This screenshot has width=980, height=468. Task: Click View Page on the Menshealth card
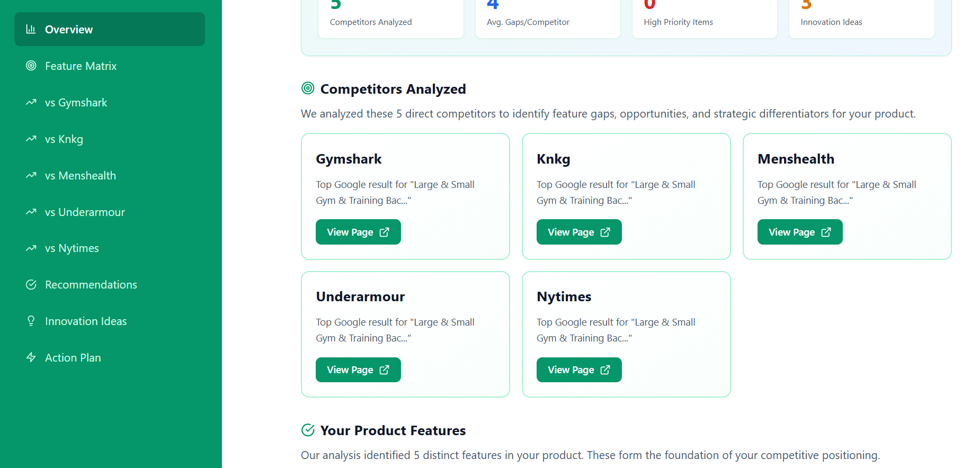pyautogui.click(x=800, y=231)
